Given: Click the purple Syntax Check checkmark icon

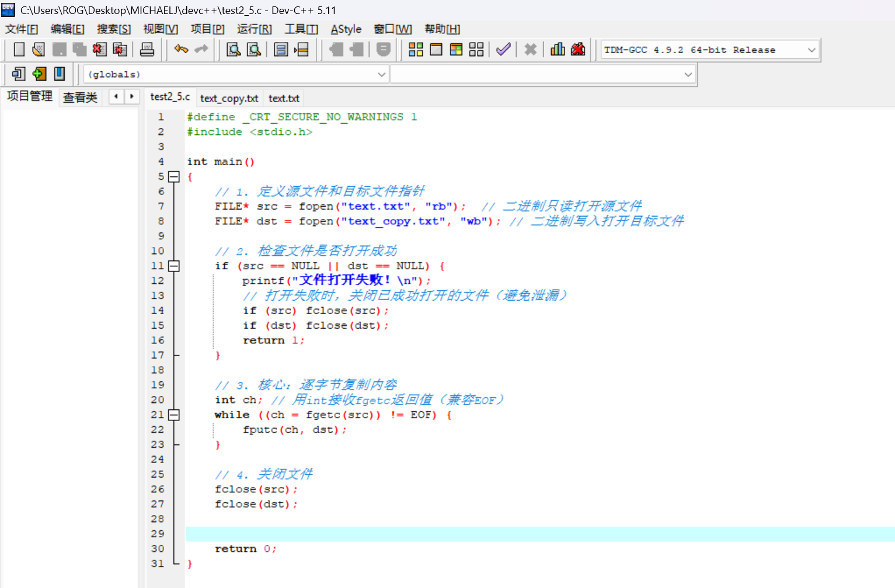Looking at the screenshot, I should click(503, 50).
